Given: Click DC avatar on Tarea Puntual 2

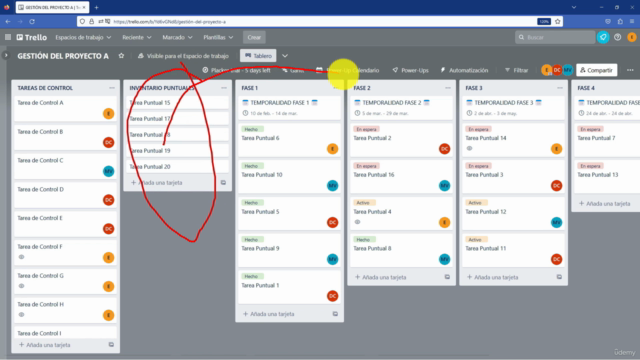Looking at the screenshot, I should point(444,149).
